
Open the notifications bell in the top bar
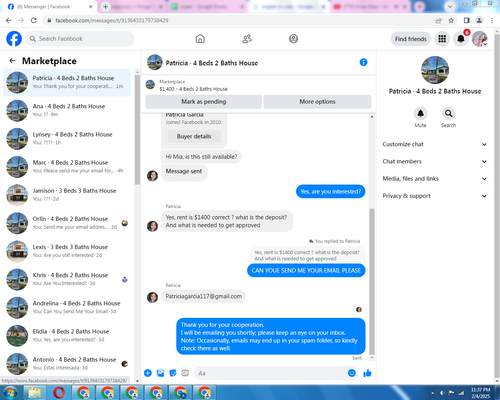[461, 39]
